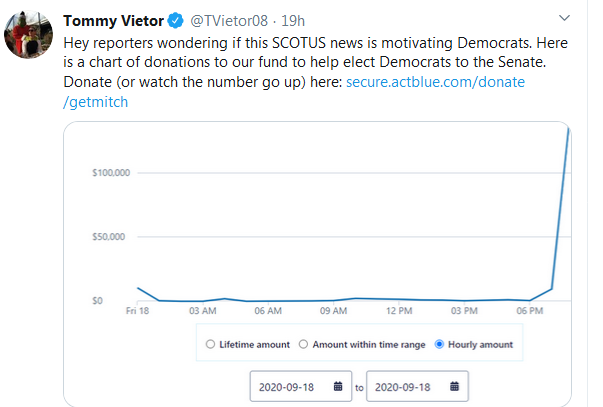603x407 pixels.
Task: Open the end date calendar icon
Action: [x=454, y=386]
